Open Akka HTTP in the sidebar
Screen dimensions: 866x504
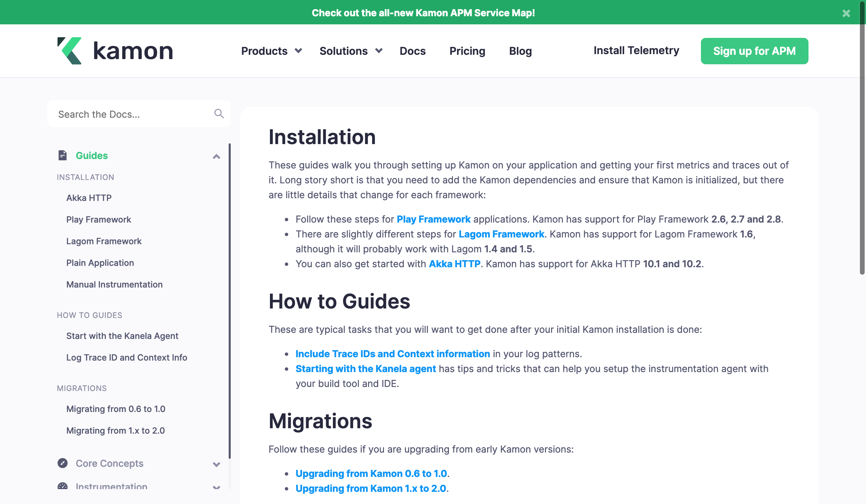click(x=89, y=198)
